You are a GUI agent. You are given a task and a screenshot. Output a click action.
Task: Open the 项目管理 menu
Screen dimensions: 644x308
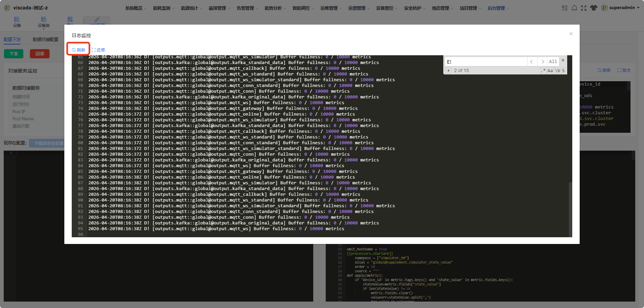coord(471,8)
